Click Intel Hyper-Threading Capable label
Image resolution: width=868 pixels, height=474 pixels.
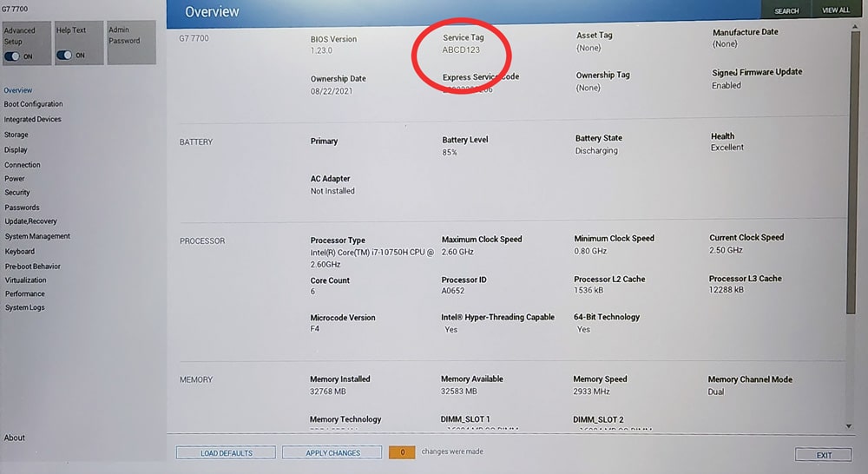pos(497,317)
